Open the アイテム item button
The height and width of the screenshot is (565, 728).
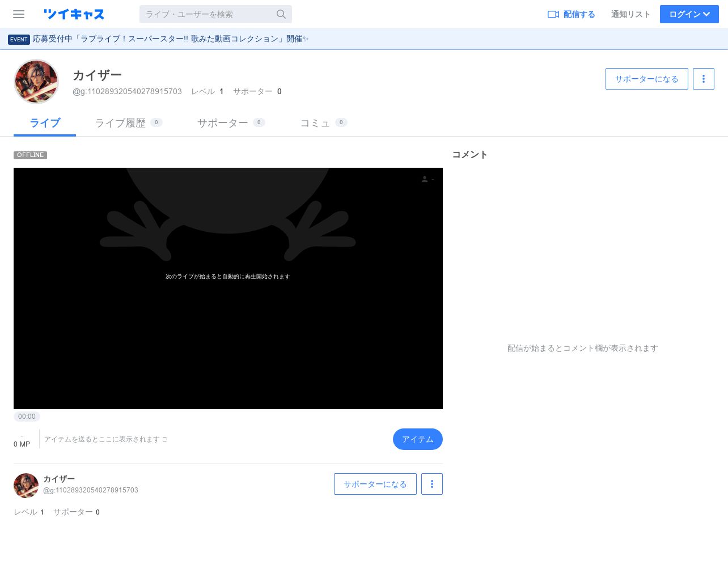tap(418, 439)
